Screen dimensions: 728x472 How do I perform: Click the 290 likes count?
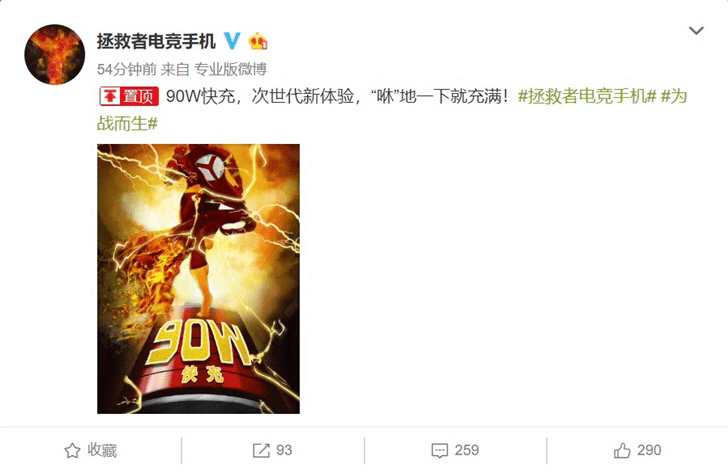point(649,450)
